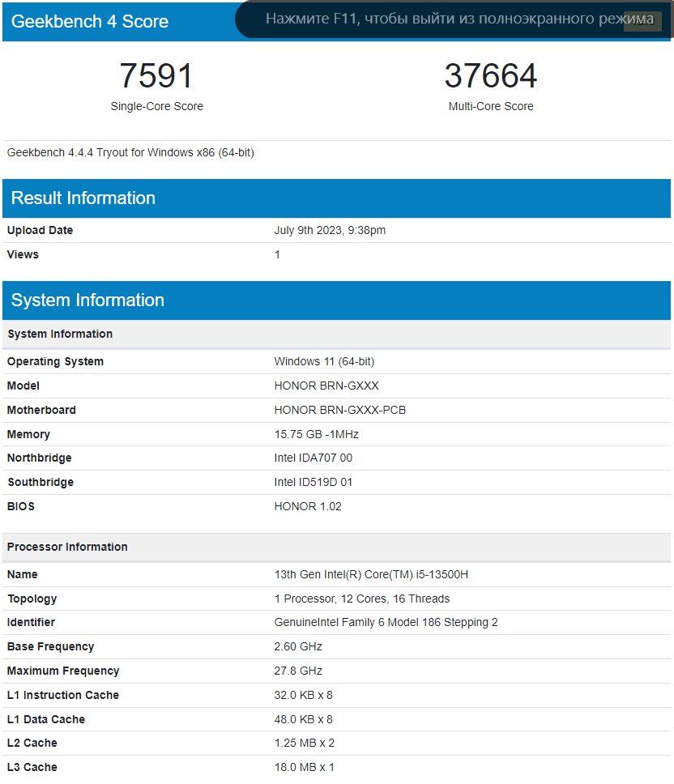The height and width of the screenshot is (784, 674).
Task: Click the processor Name label
Action: point(23,574)
